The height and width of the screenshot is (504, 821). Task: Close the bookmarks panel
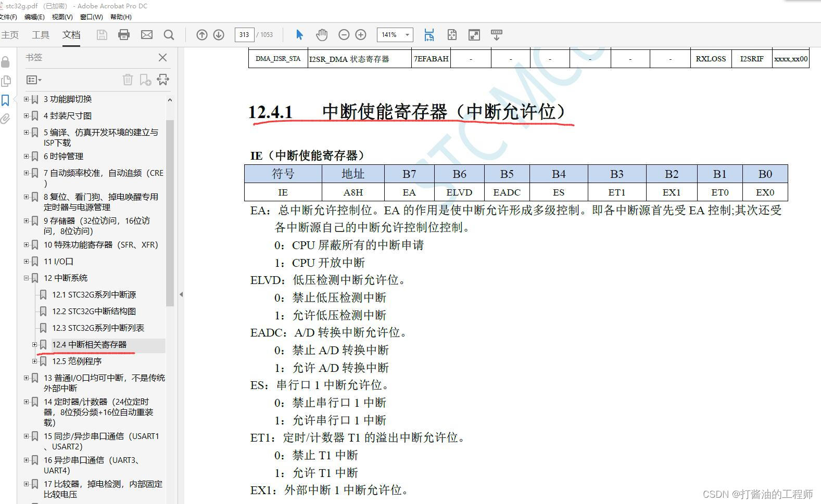(x=163, y=57)
